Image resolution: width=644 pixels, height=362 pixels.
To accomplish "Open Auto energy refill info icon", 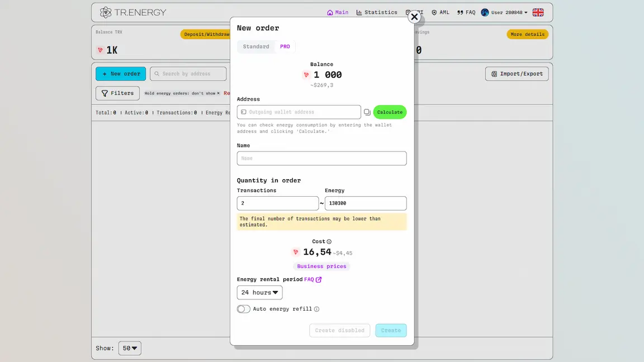I will tap(316, 309).
